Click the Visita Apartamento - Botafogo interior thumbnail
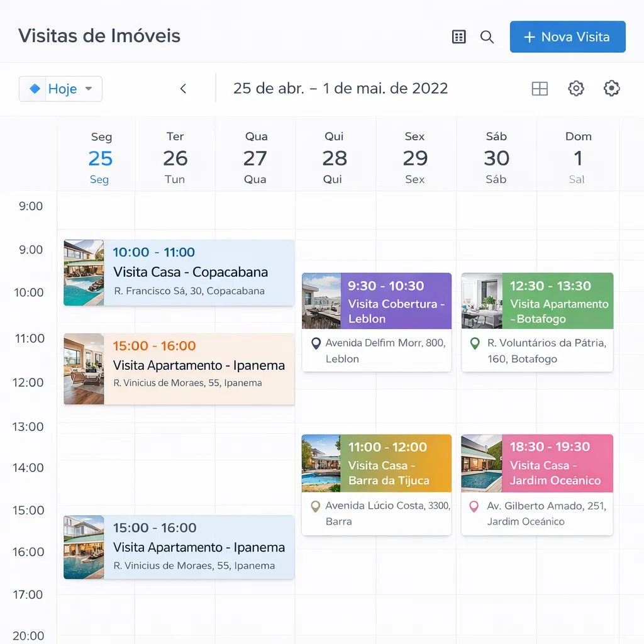Image resolution: width=644 pixels, height=644 pixels. pyautogui.click(x=482, y=301)
